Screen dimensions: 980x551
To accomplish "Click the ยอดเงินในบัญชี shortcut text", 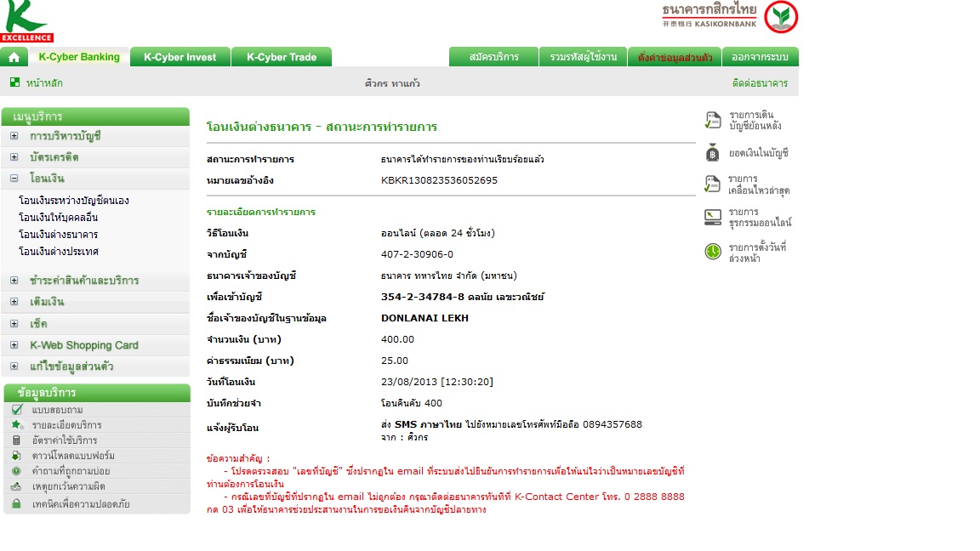I will pos(759,152).
